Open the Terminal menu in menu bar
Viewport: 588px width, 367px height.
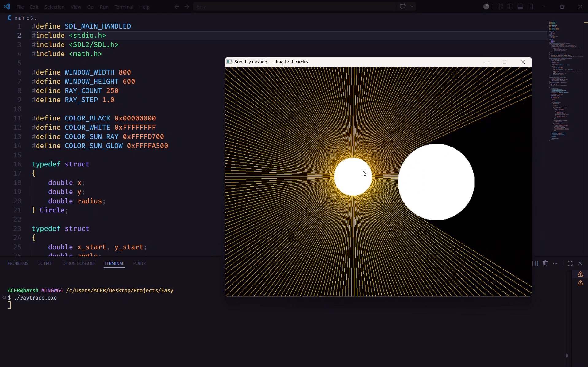pyautogui.click(x=124, y=7)
